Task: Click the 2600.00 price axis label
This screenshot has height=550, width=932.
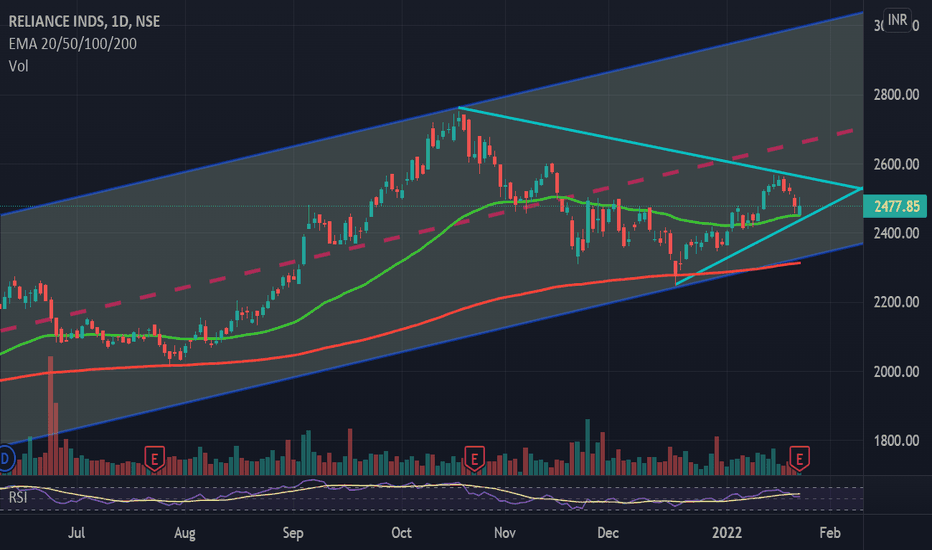Action: point(896,164)
